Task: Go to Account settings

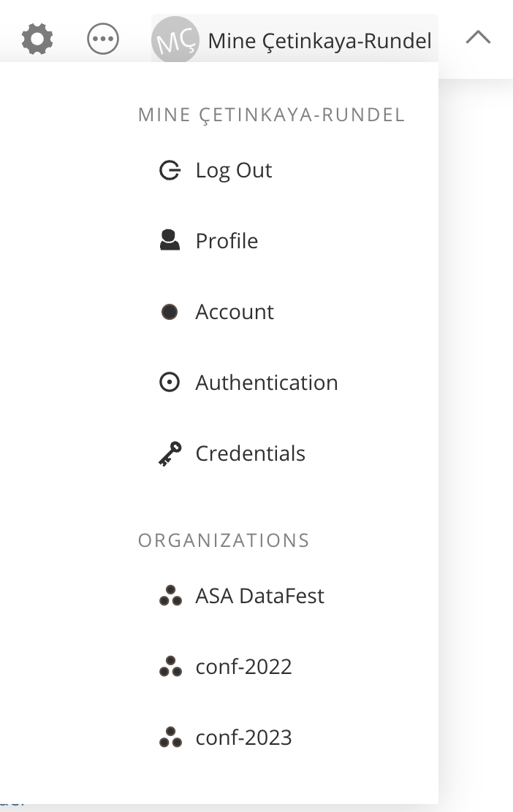Action: (235, 312)
